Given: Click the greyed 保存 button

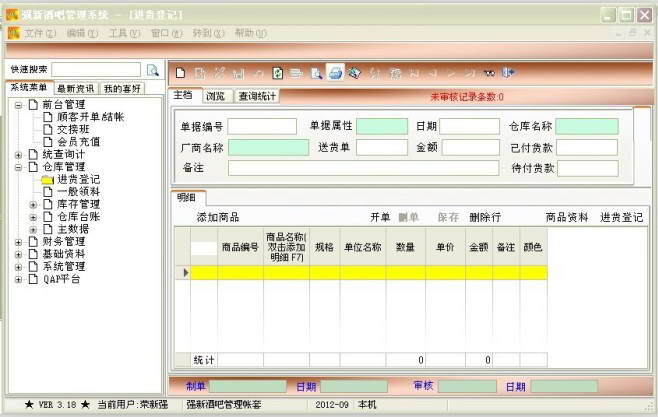Looking at the screenshot, I should 448,217.
